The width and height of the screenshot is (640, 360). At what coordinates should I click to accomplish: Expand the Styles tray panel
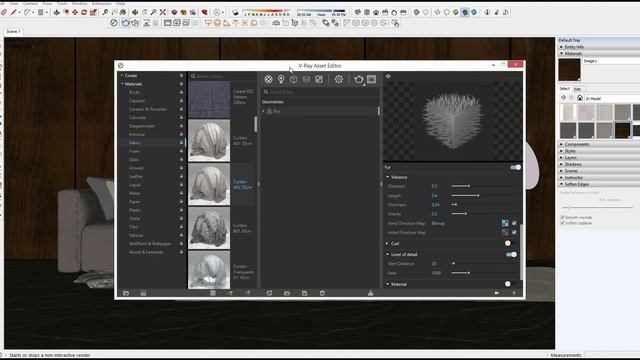coord(599,151)
